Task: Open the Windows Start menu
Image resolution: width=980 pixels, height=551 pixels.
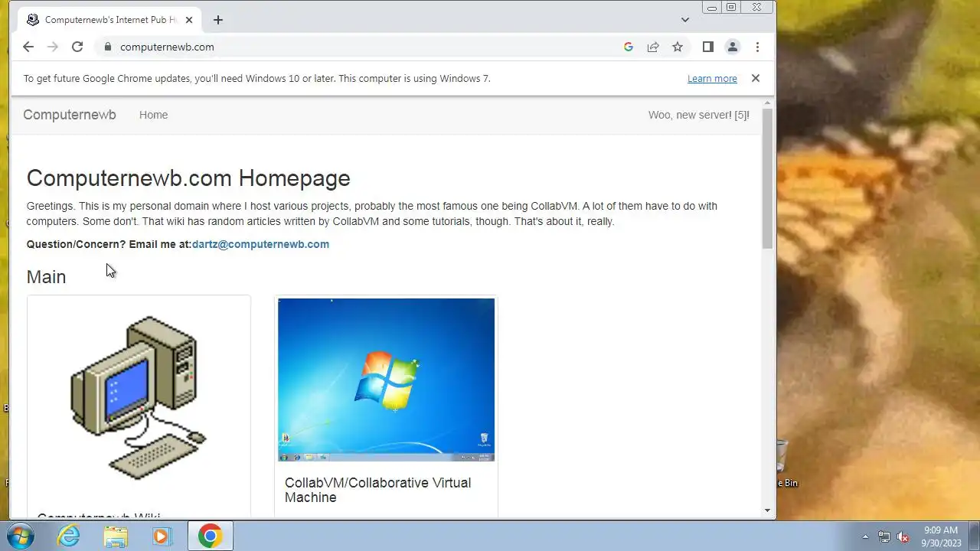Action: (x=21, y=536)
